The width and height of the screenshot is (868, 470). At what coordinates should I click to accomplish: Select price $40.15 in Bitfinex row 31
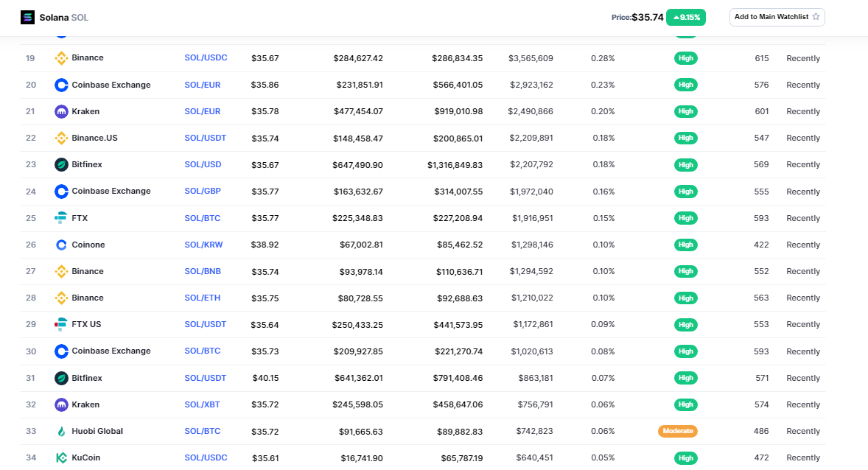pyautogui.click(x=266, y=378)
